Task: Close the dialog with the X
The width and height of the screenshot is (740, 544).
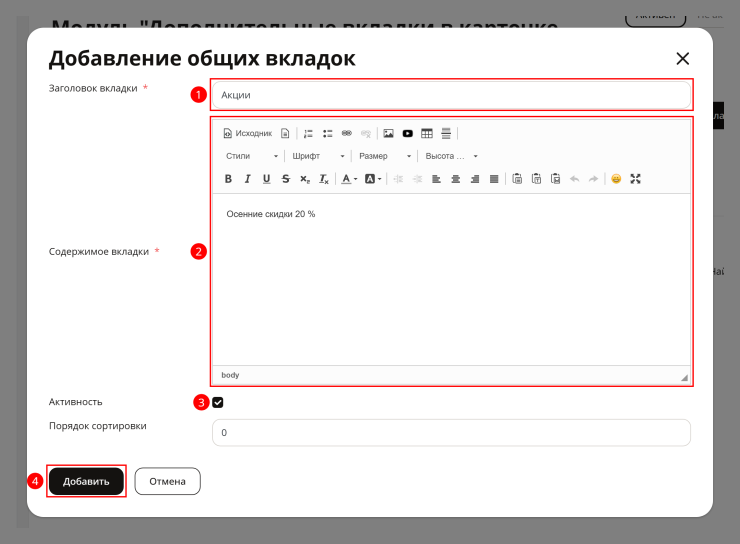Action: [683, 59]
